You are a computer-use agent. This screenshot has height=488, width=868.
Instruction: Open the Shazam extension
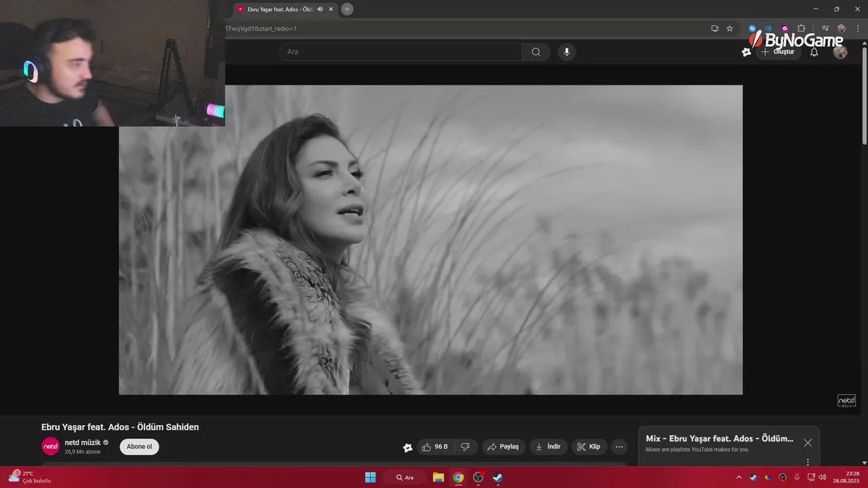click(x=752, y=28)
